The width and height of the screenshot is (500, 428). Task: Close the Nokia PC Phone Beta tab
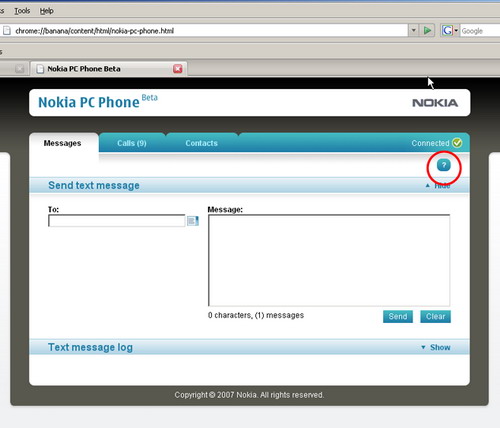pos(178,69)
